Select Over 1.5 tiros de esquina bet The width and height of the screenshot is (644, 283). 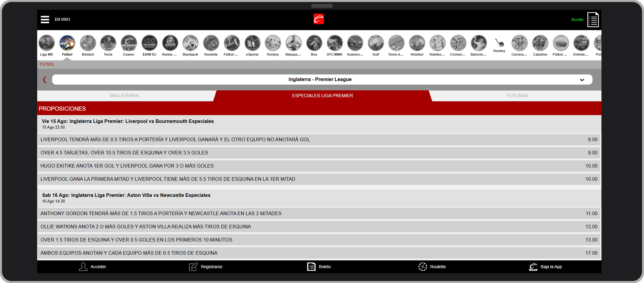point(319,240)
